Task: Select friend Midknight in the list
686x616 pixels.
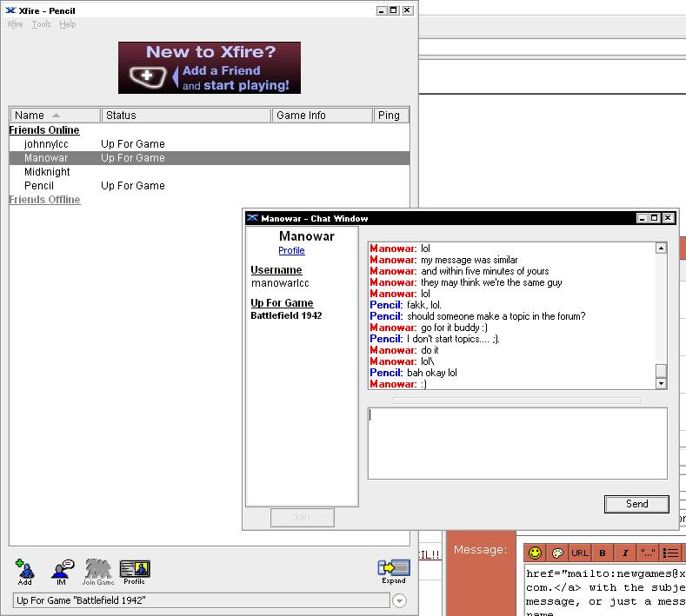Action: pyautogui.click(x=47, y=172)
